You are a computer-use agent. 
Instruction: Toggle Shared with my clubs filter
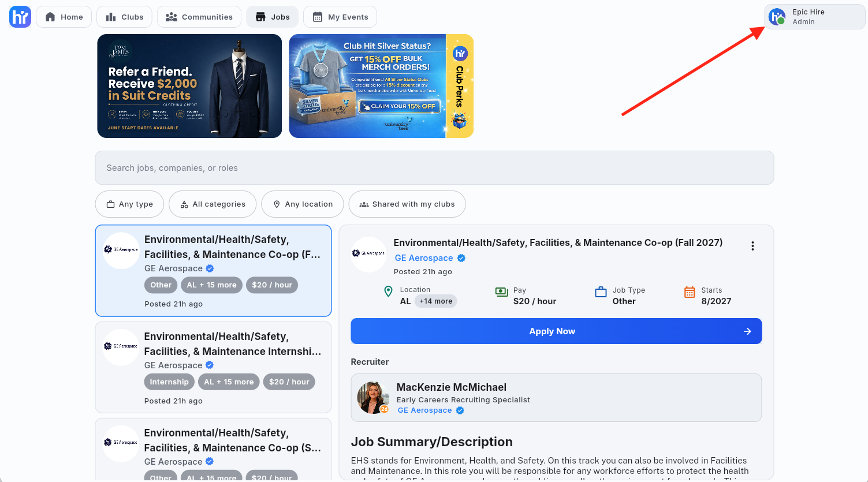(x=407, y=204)
